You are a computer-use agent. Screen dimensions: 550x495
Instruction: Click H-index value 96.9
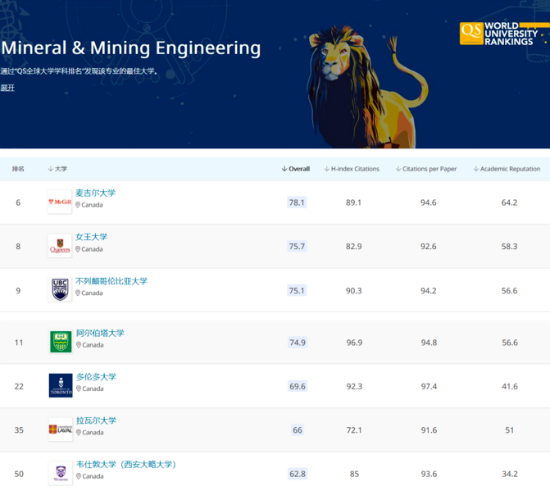(354, 342)
